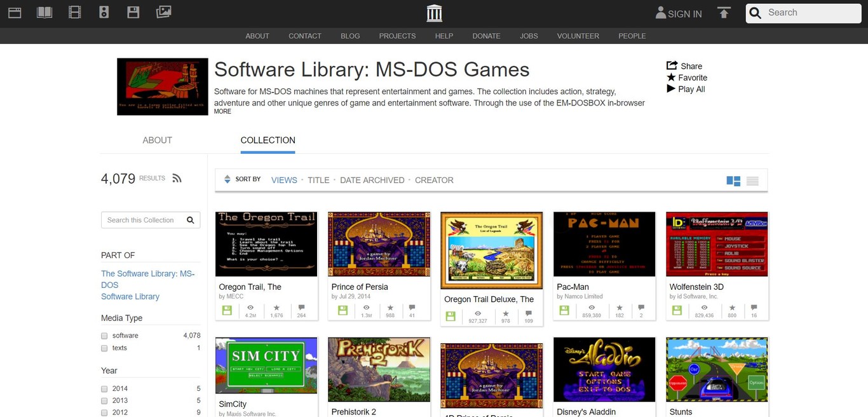This screenshot has width=868, height=417.
Task: Enable the 2014 year filter
Action: 104,388
